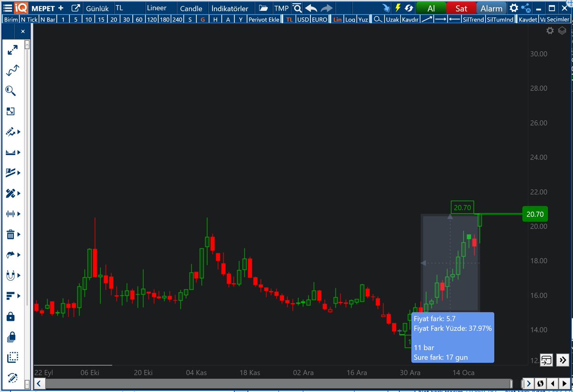Click the Kaydet save button
The image size is (573, 392).
click(x=528, y=20)
